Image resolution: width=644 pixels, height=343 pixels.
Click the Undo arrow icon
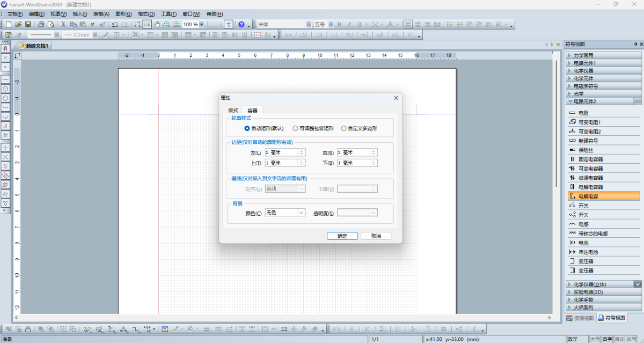point(115,24)
